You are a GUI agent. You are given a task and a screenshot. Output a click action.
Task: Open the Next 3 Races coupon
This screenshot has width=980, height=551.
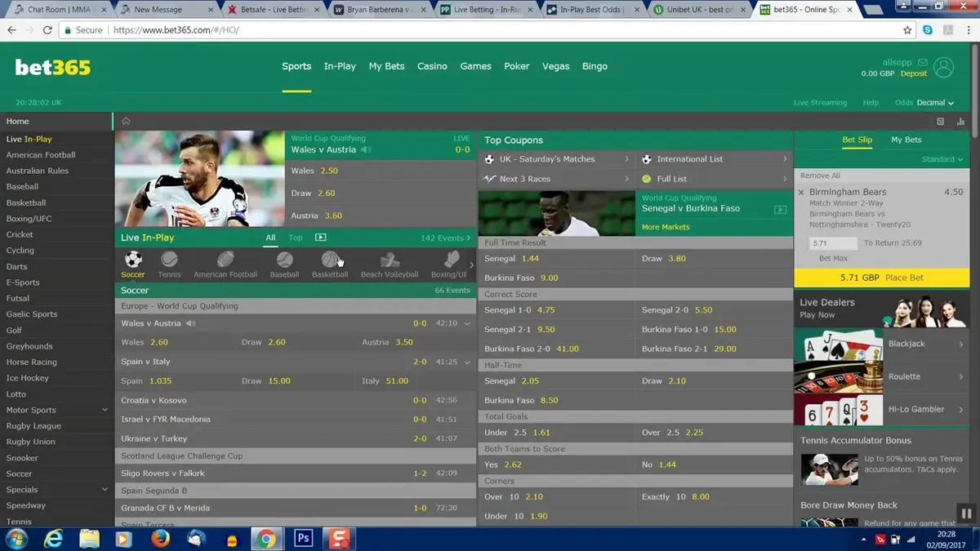point(557,179)
